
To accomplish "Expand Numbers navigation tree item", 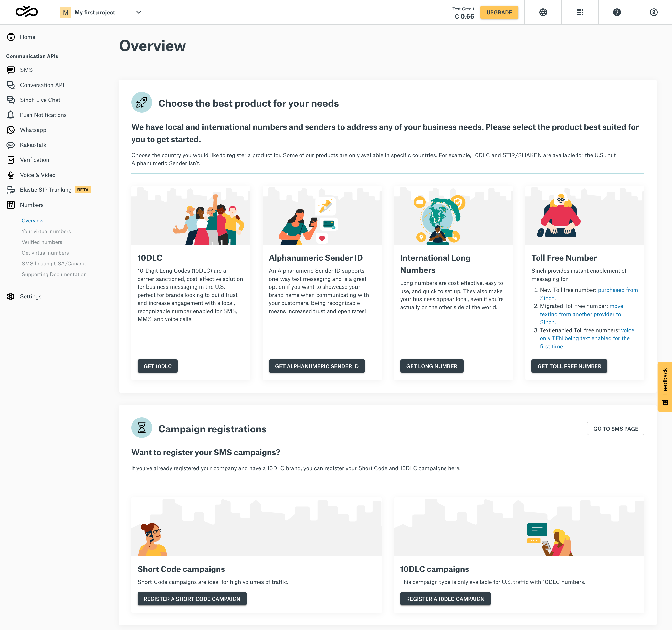I will click(x=31, y=205).
